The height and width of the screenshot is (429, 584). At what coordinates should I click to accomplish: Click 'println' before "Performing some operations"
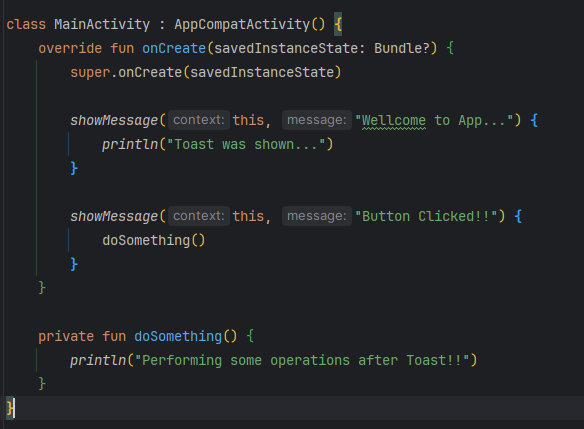(x=98, y=360)
